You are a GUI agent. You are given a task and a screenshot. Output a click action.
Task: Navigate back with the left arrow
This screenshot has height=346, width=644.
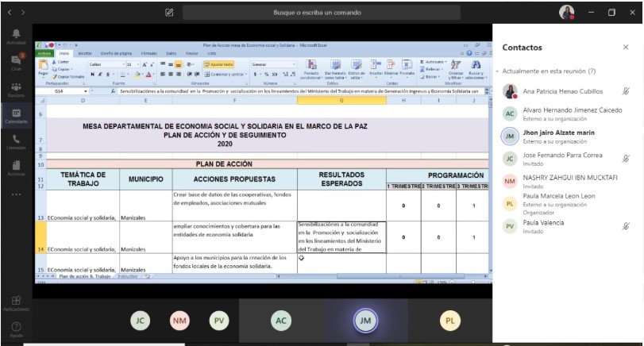(x=10, y=13)
